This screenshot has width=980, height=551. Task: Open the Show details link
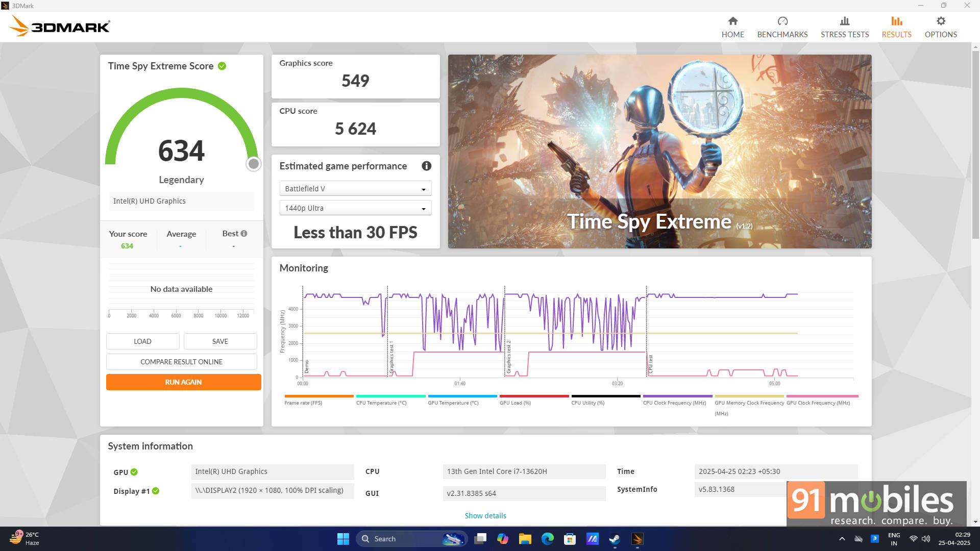click(x=485, y=516)
